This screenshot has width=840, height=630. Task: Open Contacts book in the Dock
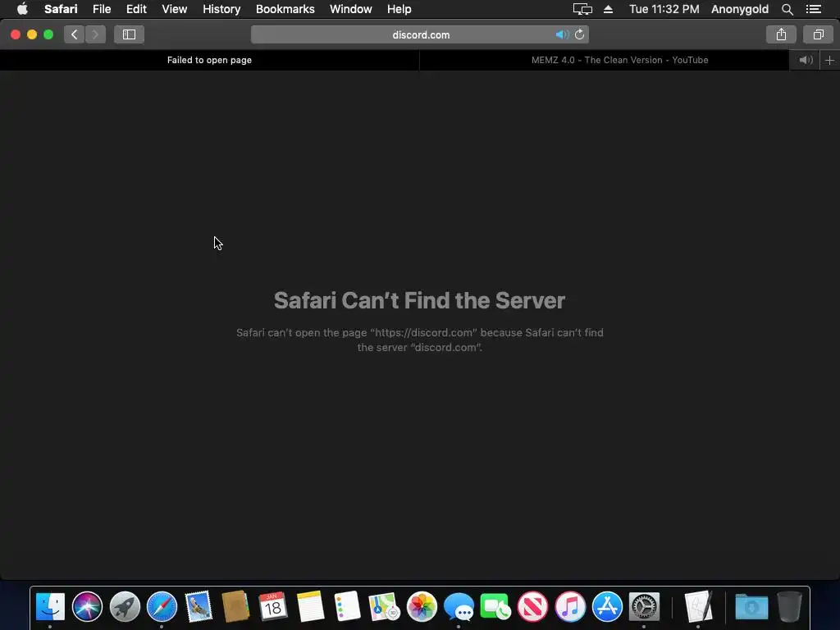235,606
